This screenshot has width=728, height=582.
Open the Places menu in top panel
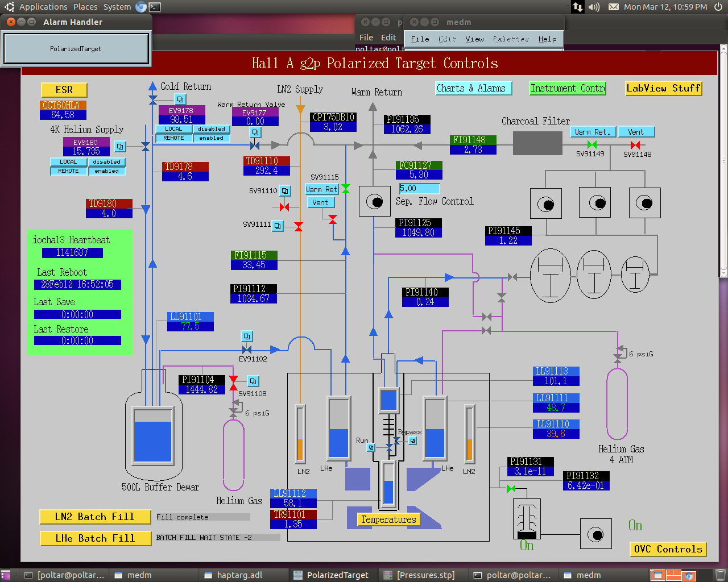coord(85,7)
